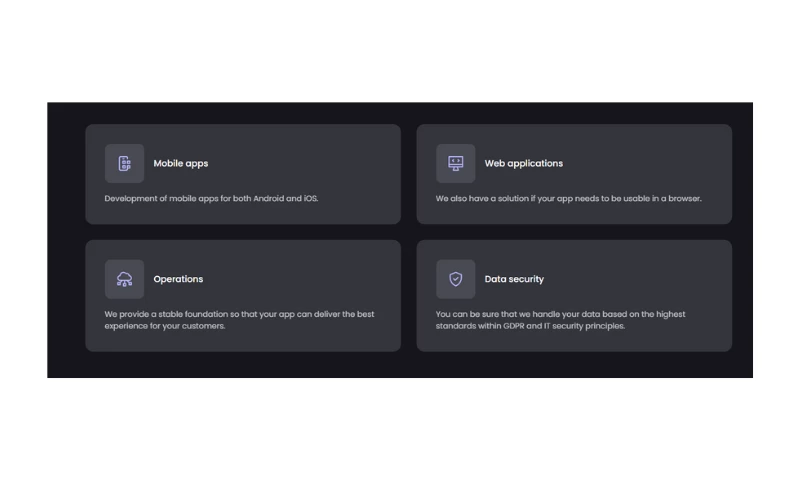Click "experience for your customers" text line

coord(165,326)
